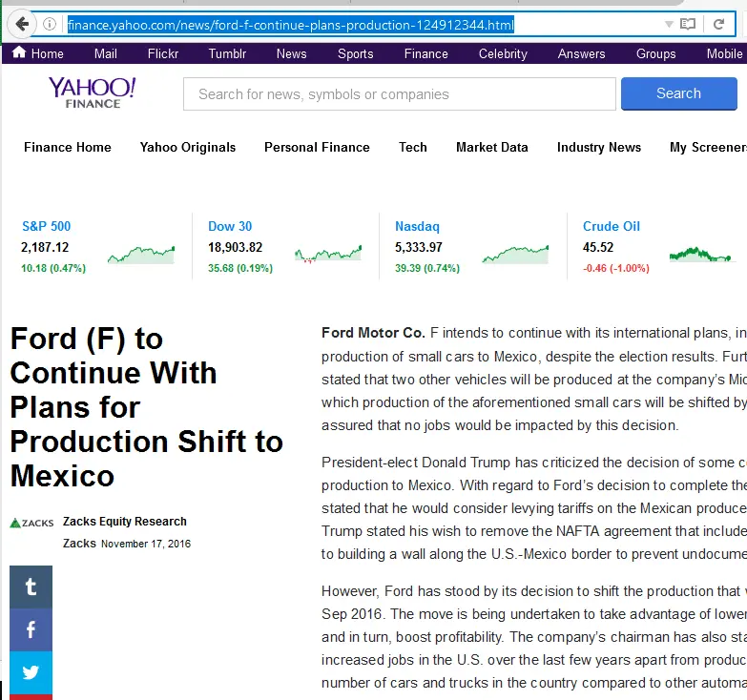Open the S&P 500 quote link

[x=46, y=226]
